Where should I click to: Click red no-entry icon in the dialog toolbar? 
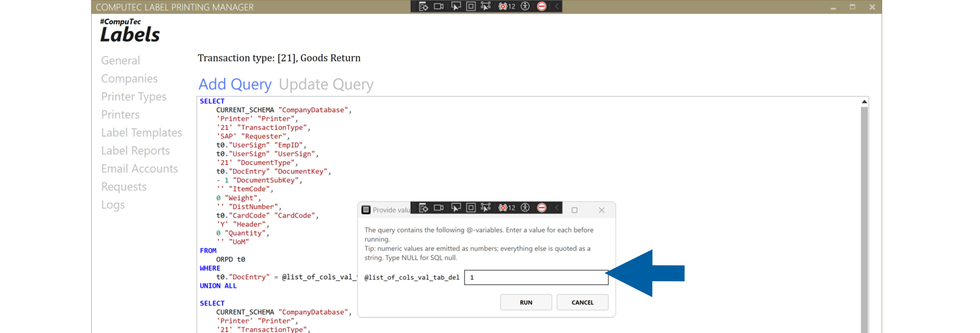pos(542,208)
